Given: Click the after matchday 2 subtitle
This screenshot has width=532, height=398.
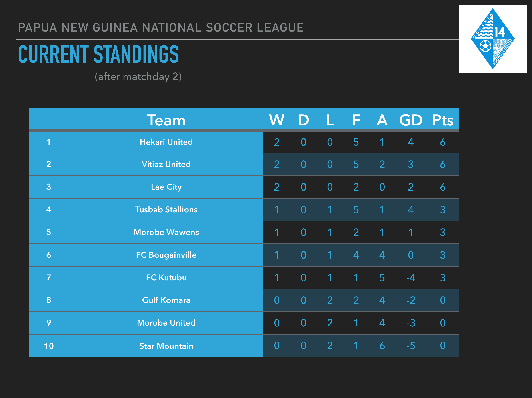Looking at the screenshot, I should [x=138, y=77].
